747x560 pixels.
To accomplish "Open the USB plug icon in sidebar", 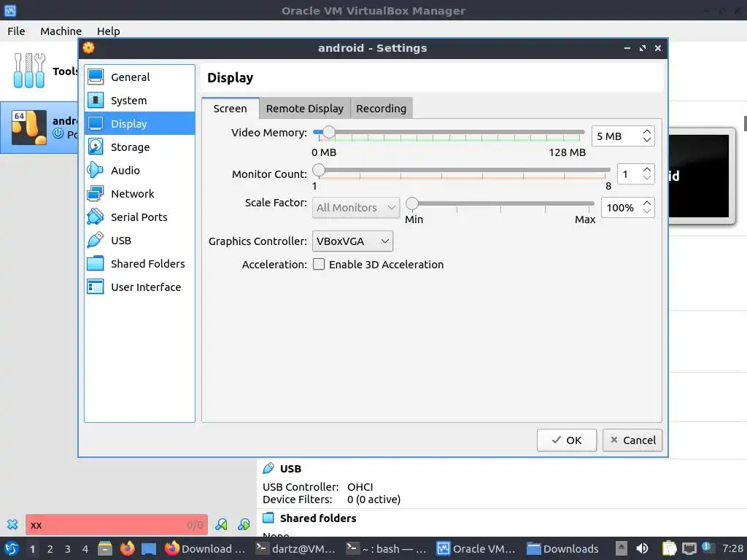I will pos(96,241).
